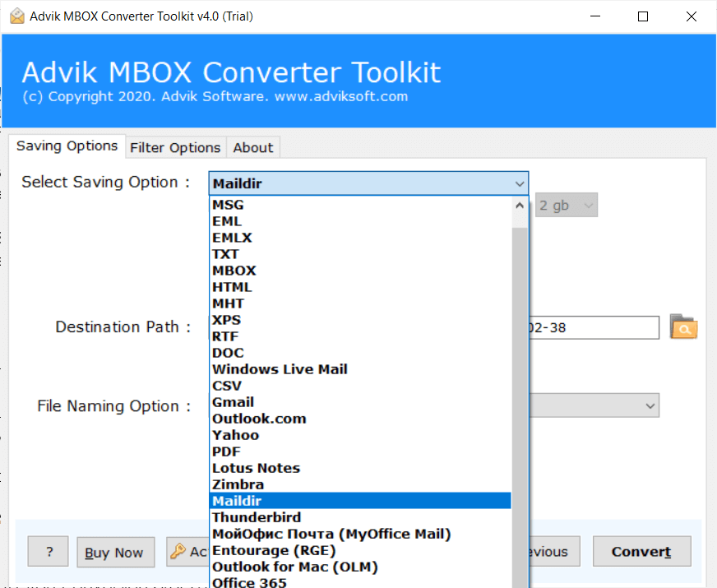The height and width of the screenshot is (588, 717).
Task: Select HTML format option
Action: click(360, 287)
